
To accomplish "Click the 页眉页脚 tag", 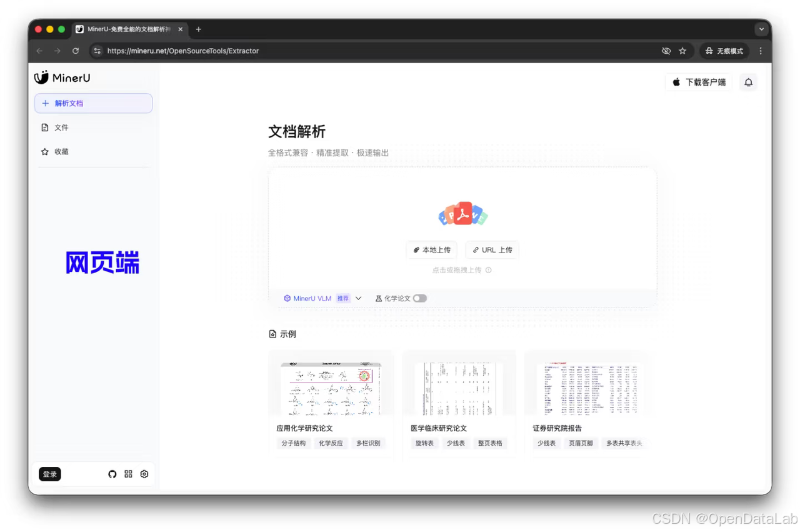I will click(x=581, y=443).
